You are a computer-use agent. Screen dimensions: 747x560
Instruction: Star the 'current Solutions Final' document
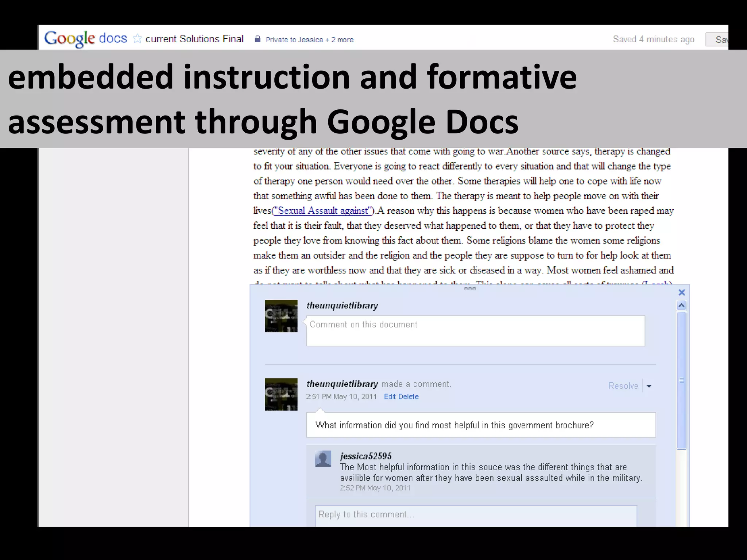(x=138, y=39)
